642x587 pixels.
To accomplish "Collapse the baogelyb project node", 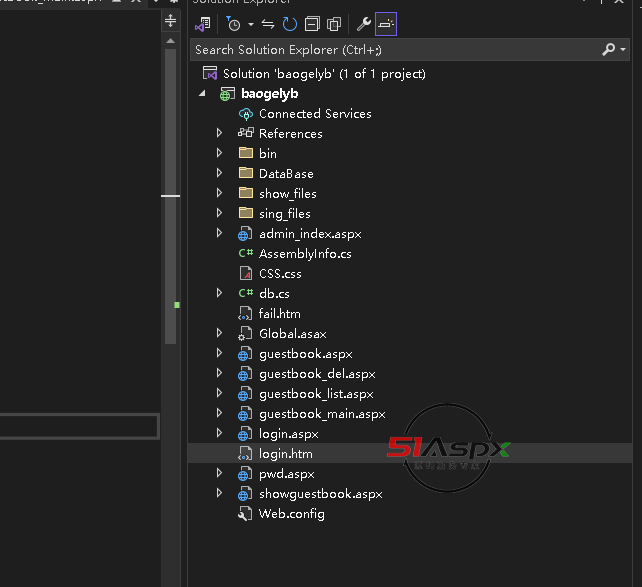I will click(x=203, y=94).
